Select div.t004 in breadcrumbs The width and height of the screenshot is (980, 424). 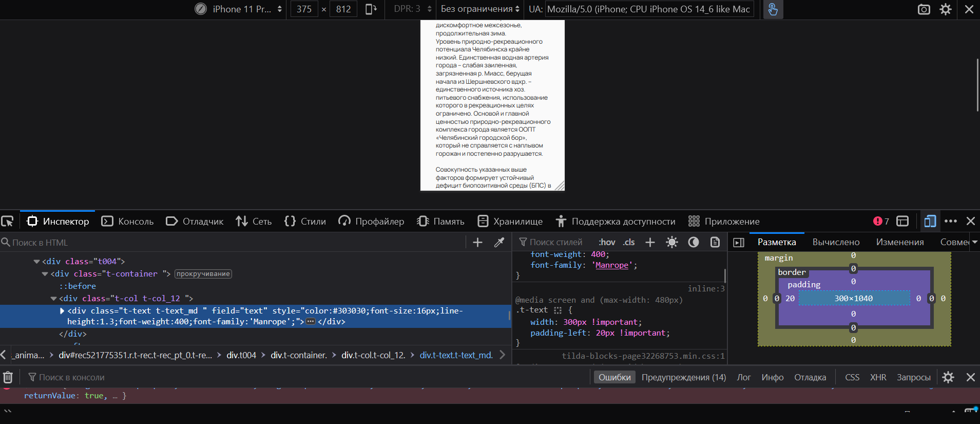coord(241,355)
